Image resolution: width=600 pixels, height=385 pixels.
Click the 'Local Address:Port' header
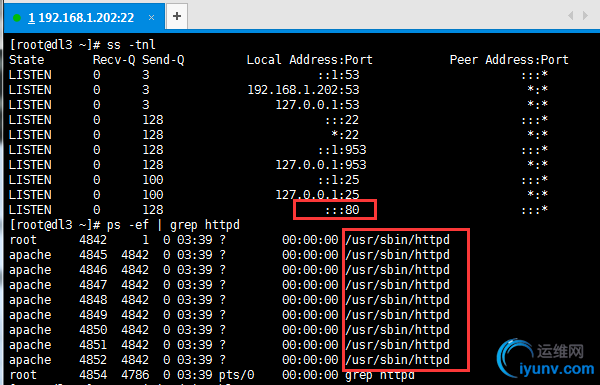(310, 60)
